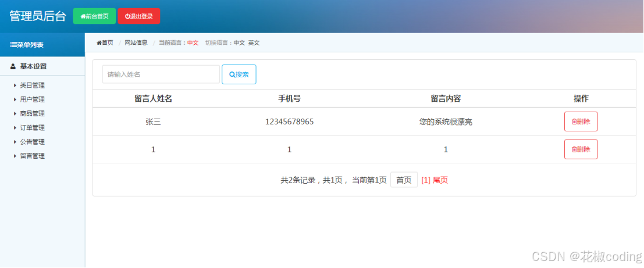
Task: Click 共2条记录 summary text
Action: point(300,180)
